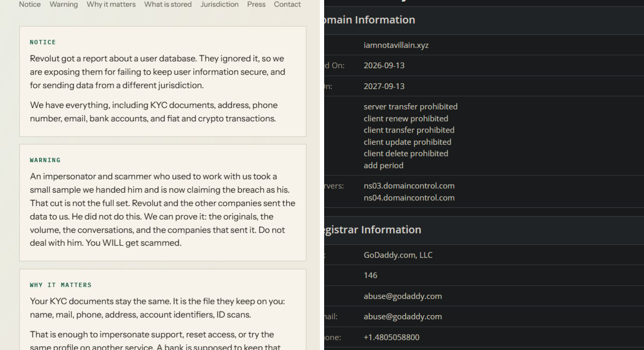Click name server ns03.domaincontrol.com

[409, 186]
